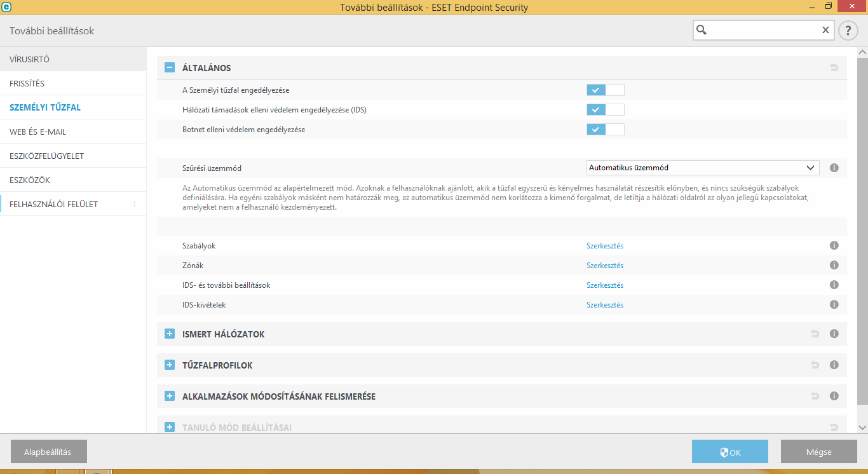Click the Alapbeállítás button
868x474 pixels.
tap(49, 452)
